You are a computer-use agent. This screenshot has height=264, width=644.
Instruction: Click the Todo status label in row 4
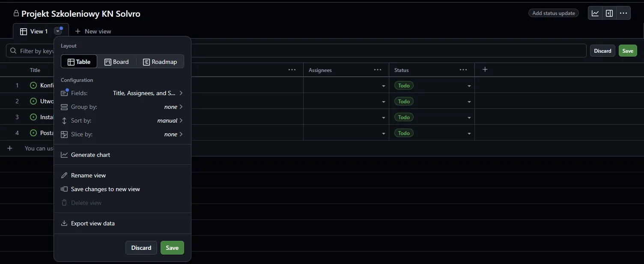coord(404,133)
